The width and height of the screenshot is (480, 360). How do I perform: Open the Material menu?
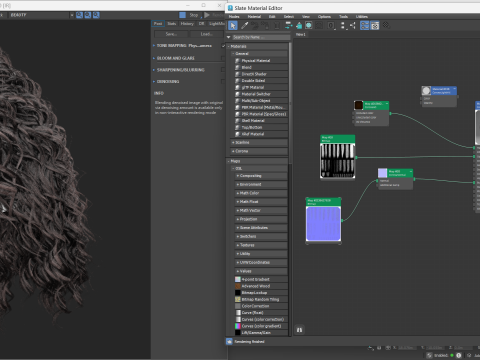tap(254, 17)
